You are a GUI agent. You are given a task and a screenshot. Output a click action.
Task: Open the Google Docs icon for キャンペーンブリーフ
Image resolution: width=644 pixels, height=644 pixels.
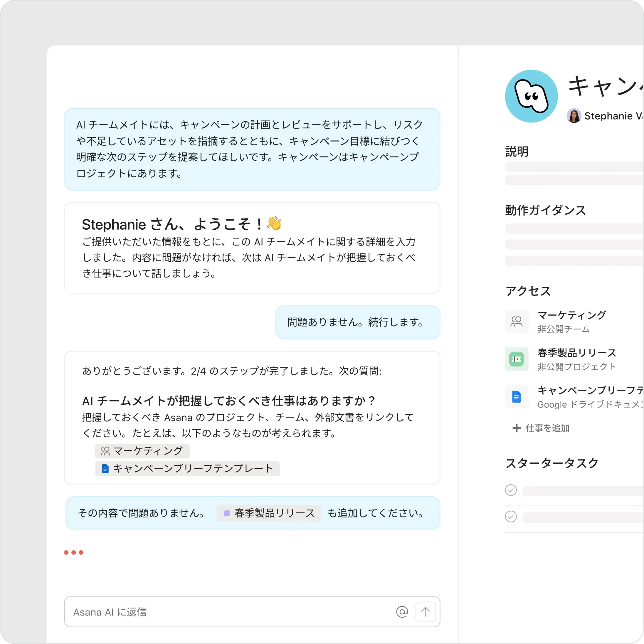click(516, 397)
